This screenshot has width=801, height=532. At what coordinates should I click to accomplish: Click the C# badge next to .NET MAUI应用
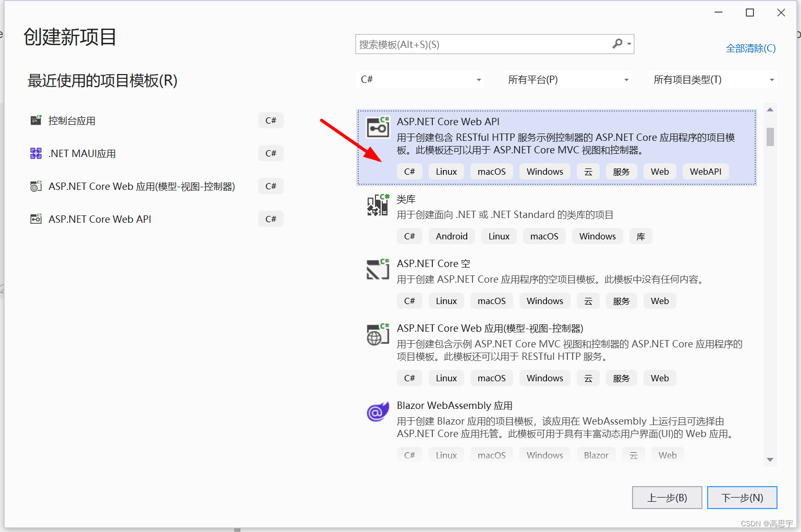(x=271, y=153)
